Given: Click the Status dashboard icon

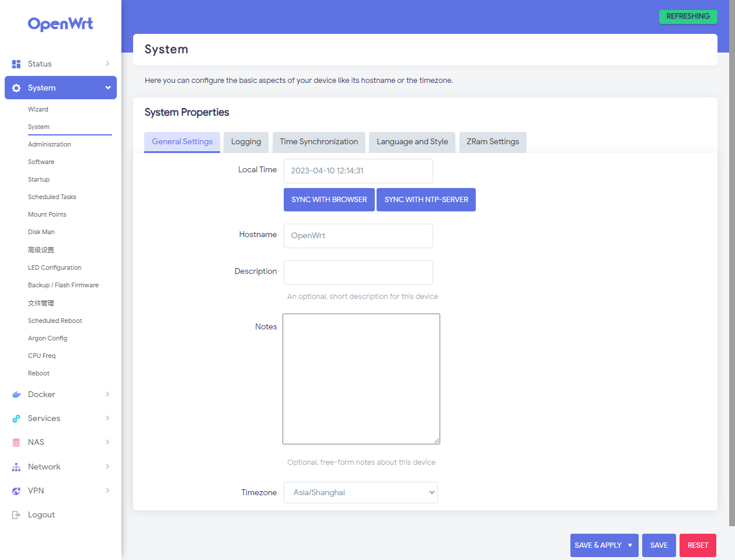Looking at the screenshot, I should click(x=16, y=64).
